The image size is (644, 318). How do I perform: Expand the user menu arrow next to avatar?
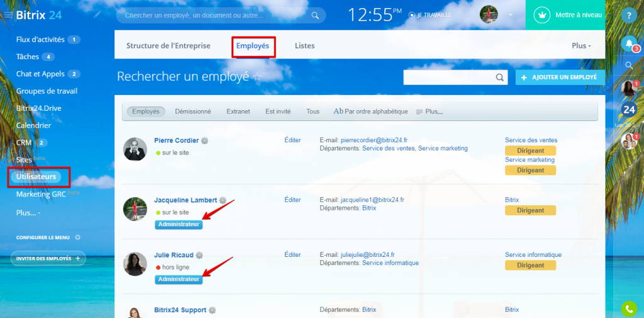[x=511, y=15]
